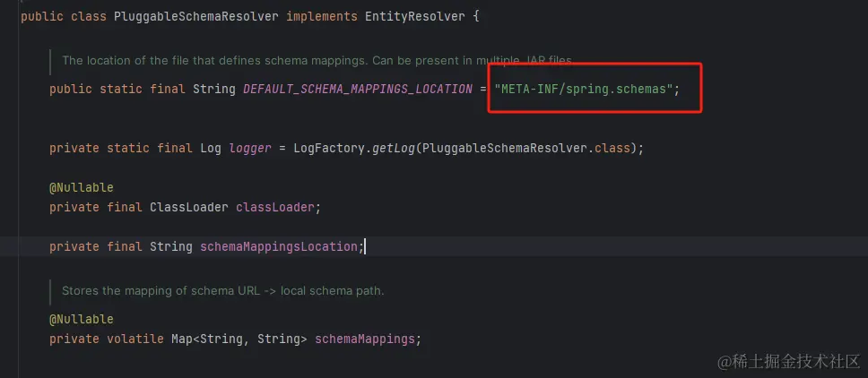Click the volatile keyword
This screenshot has width=868, height=378.
pos(135,339)
